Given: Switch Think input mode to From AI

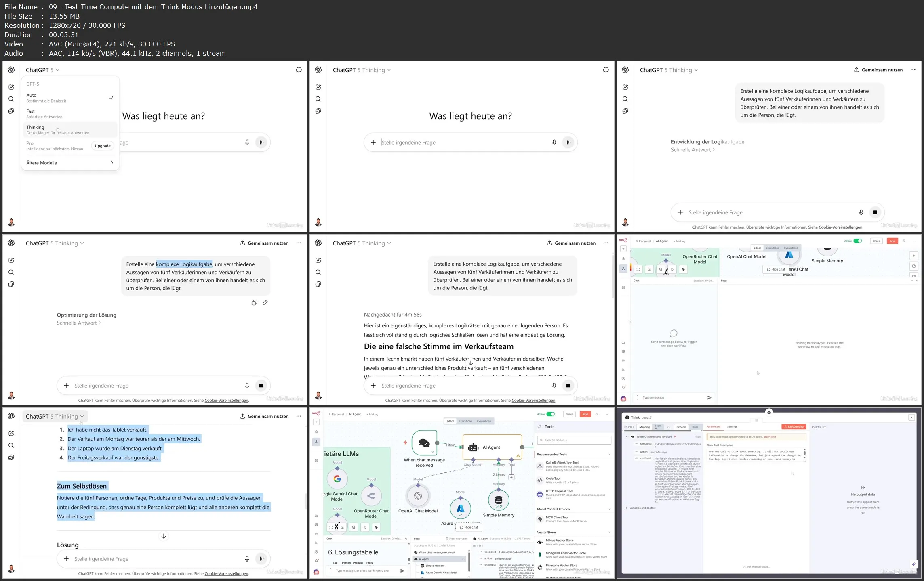Looking at the screenshot, I should [x=658, y=427].
